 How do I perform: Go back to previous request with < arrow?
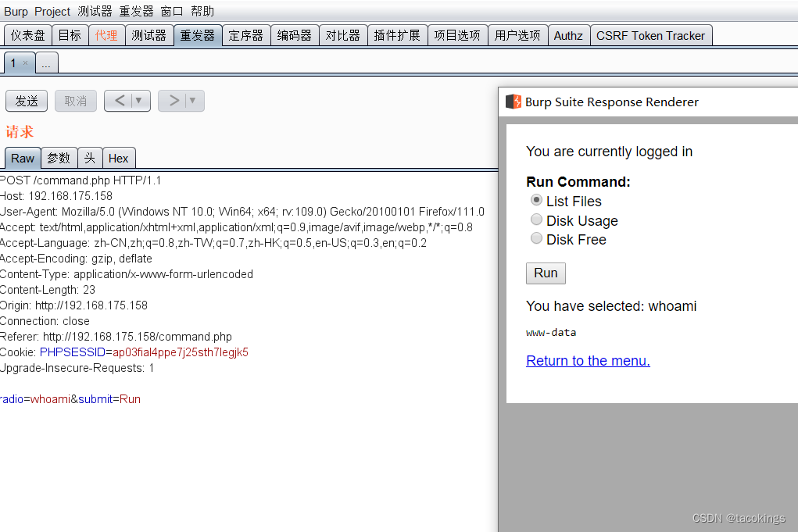pos(120,101)
